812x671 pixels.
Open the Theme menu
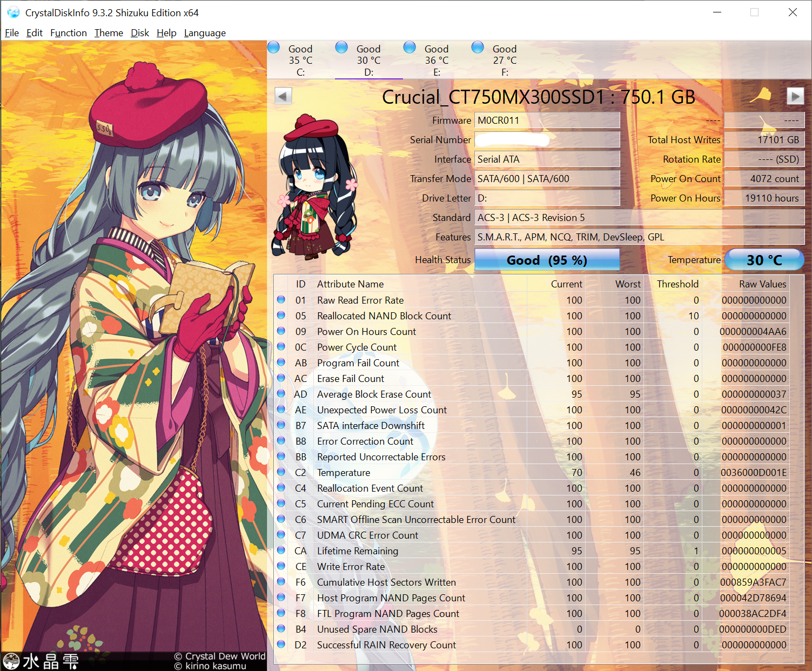pyautogui.click(x=109, y=33)
